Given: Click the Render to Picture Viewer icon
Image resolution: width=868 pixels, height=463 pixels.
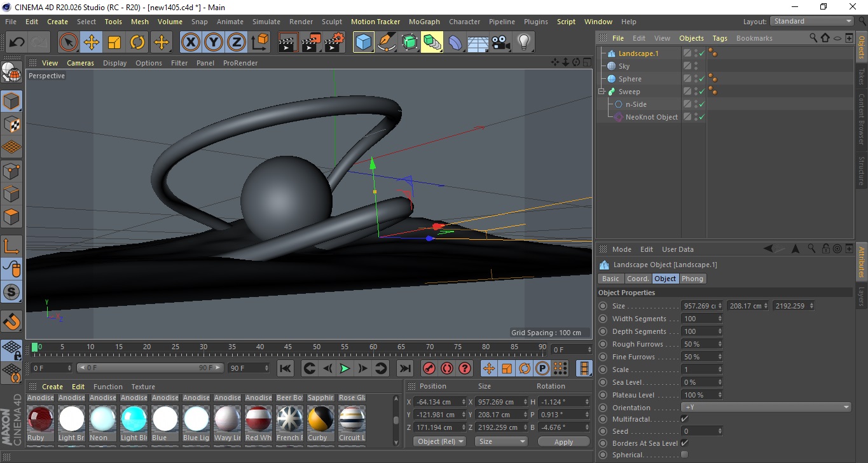Looking at the screenshot, I should coord(311,43).
